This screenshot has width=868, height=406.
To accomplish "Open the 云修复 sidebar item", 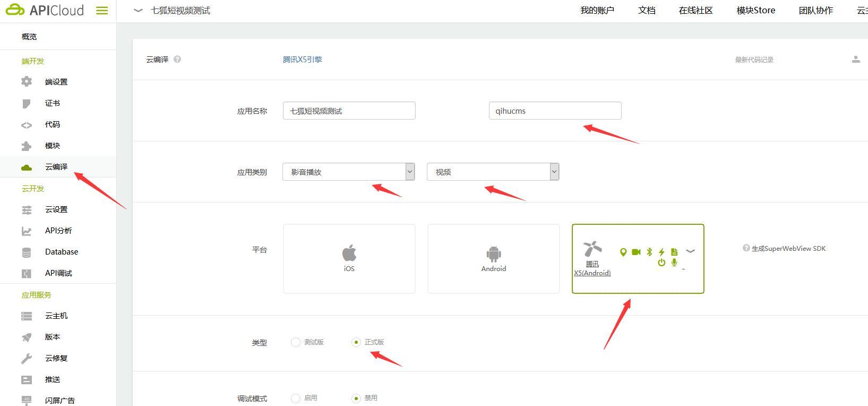I will tap(58, 358).
